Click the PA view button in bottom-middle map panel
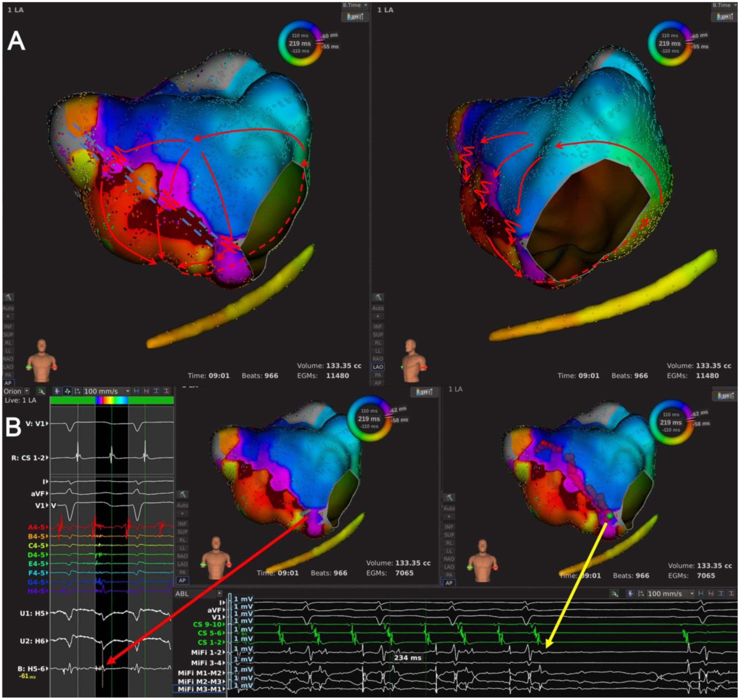This screenshot has height=700, width=740. [x=182, y=572]
